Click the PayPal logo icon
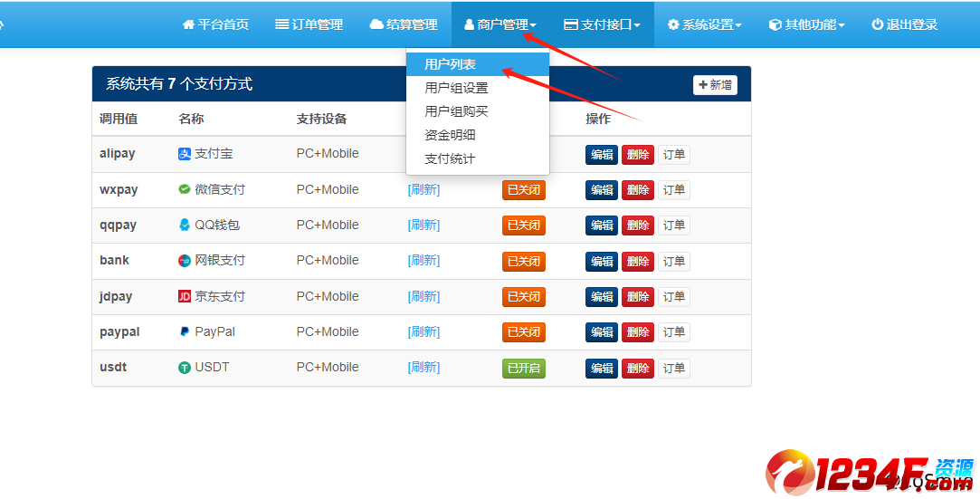The image size is (980, 499). click(185, 332)
